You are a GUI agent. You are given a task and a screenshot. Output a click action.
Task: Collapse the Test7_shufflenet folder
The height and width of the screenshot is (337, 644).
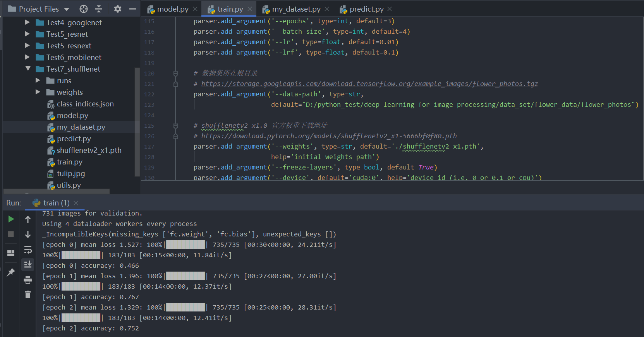pos(27,68)
